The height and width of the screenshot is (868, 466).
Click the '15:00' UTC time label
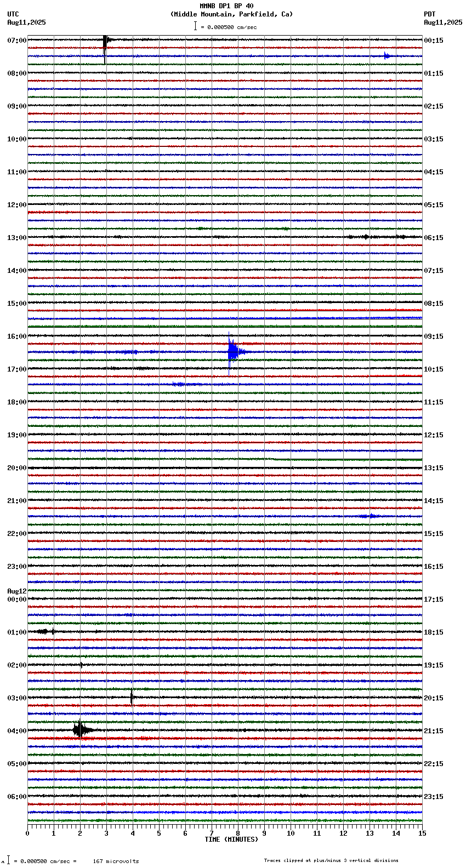pos(17,304)
